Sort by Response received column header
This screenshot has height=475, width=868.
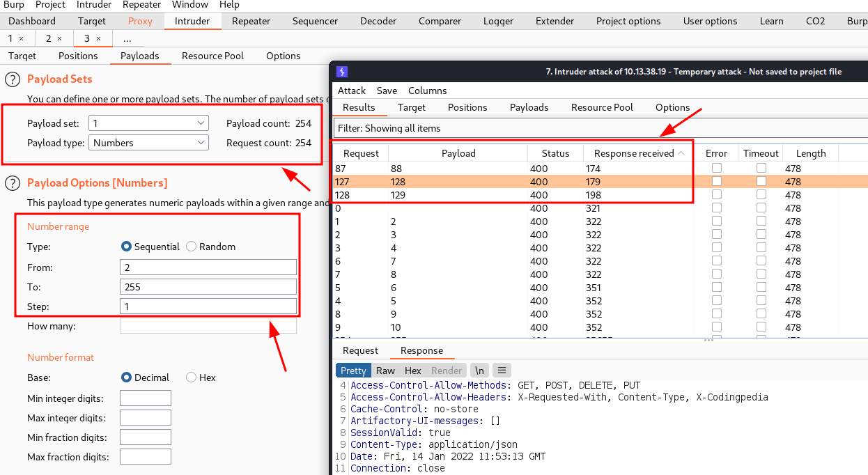pos(639,153)
